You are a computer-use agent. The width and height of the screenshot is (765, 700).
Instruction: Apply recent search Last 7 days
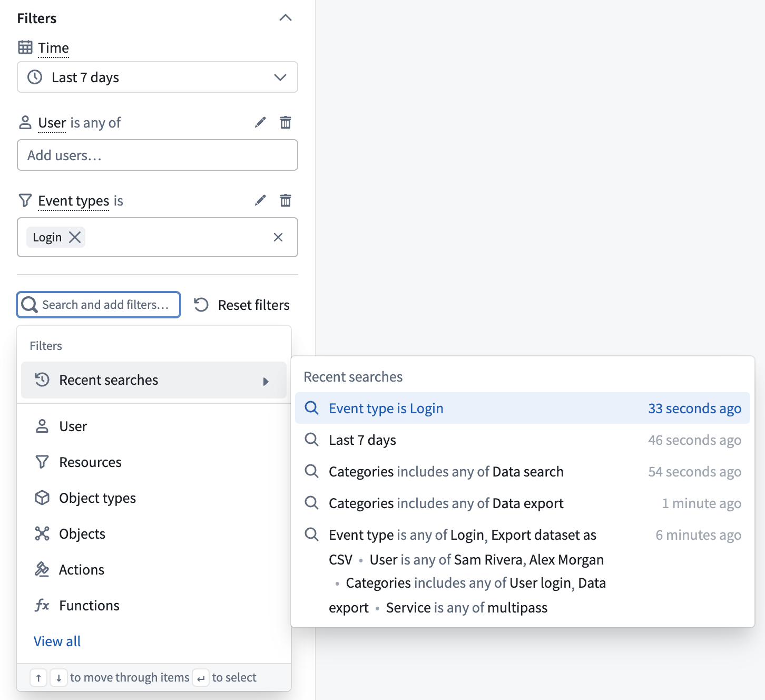point(523,440)
